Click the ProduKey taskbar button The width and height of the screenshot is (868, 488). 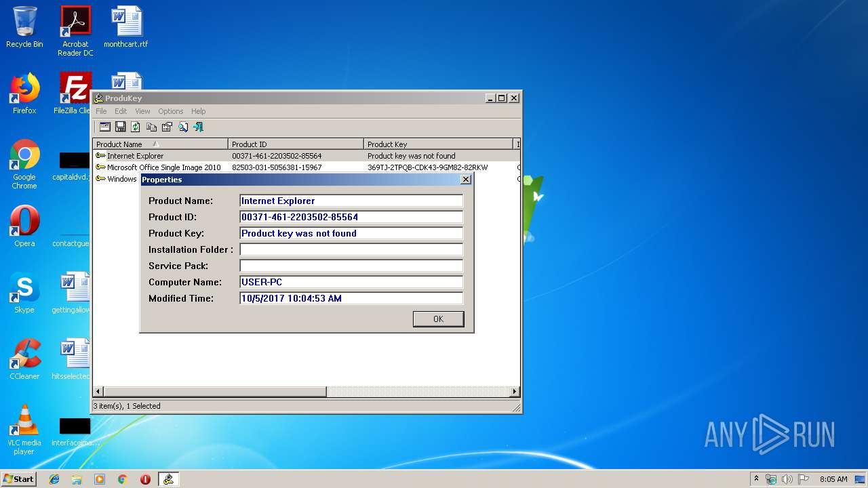[x=168, y=479]
